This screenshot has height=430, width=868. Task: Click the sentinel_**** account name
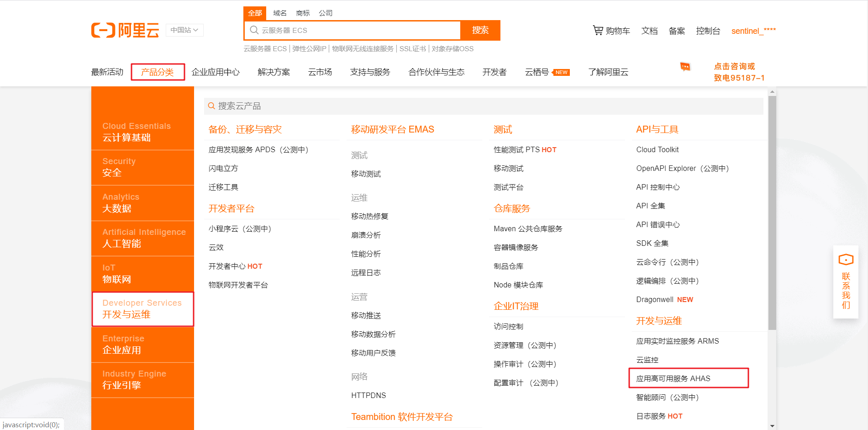coord(753,31)
